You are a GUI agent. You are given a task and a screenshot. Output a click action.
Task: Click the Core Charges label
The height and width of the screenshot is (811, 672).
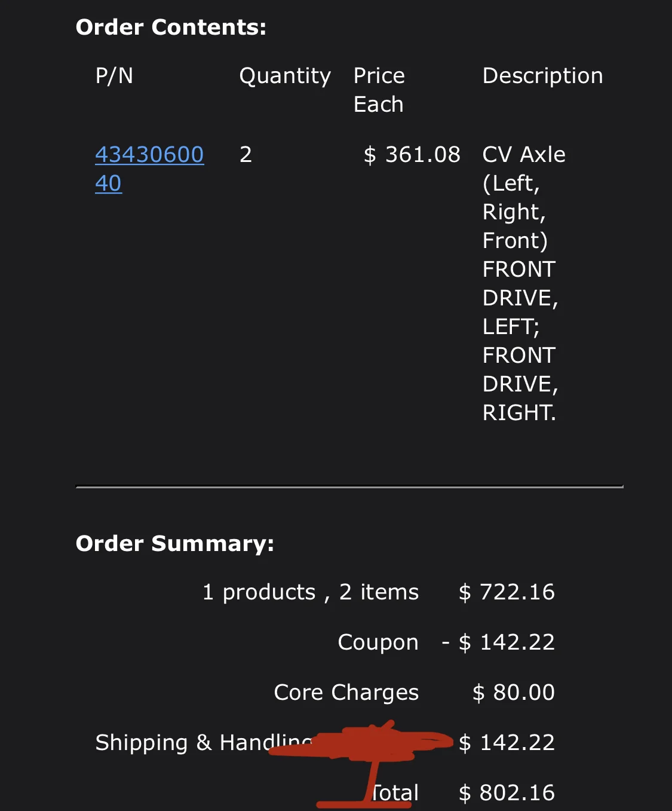click(346, 693)
